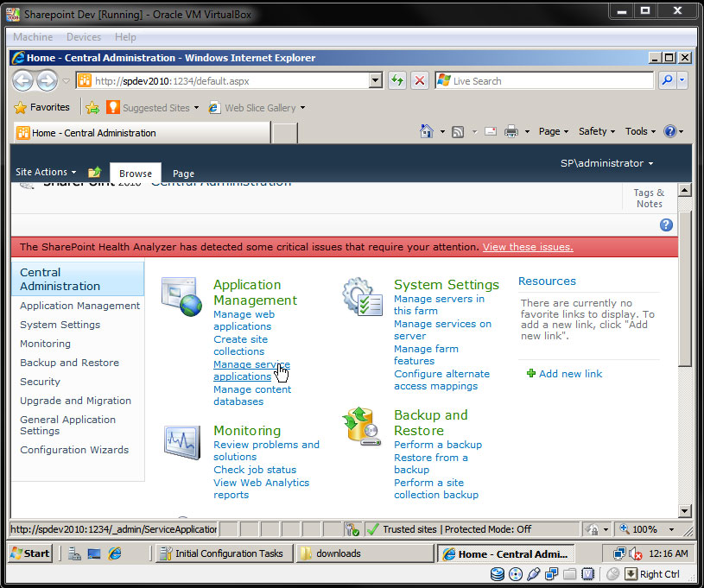
Task: Click the VirtualBox USB status icon
Action: click(x=533, y=574)
